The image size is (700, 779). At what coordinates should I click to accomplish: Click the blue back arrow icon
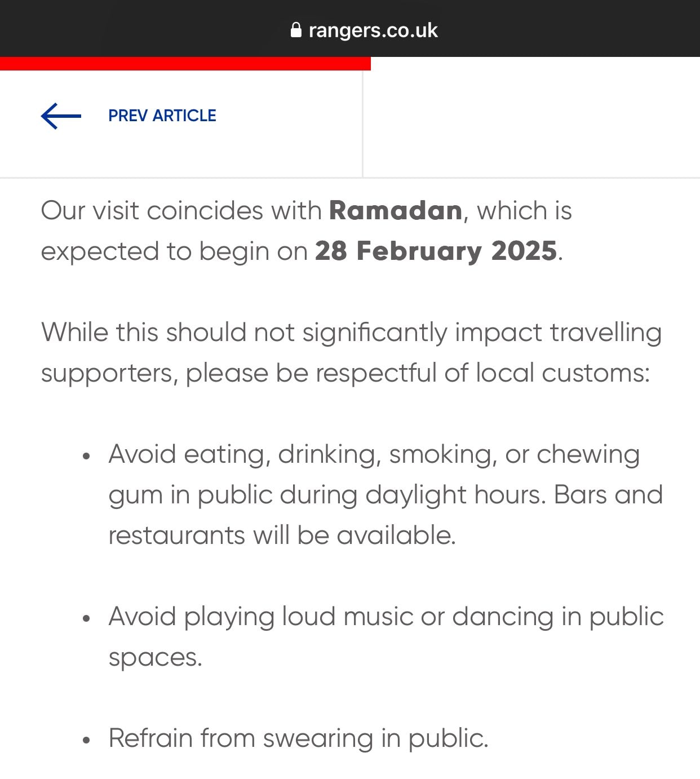click(x=61, y=116)
